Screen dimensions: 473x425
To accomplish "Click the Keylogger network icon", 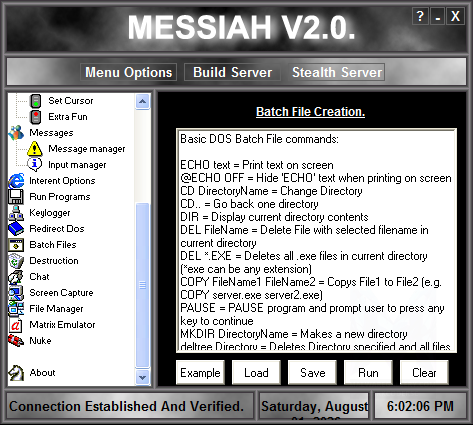I will click(x=16, y=213).
